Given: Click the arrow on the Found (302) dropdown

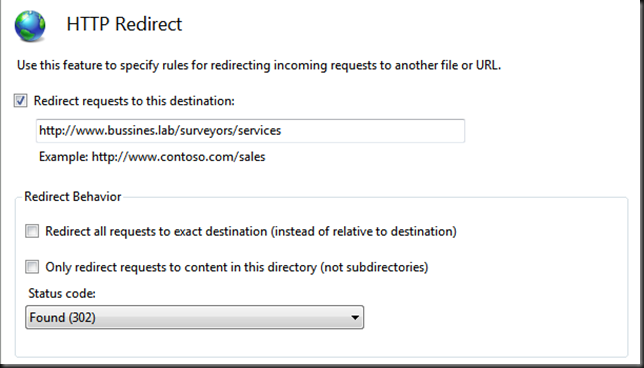Looking at the screenshot, I should pyautogui.click(x=355, y=317).
